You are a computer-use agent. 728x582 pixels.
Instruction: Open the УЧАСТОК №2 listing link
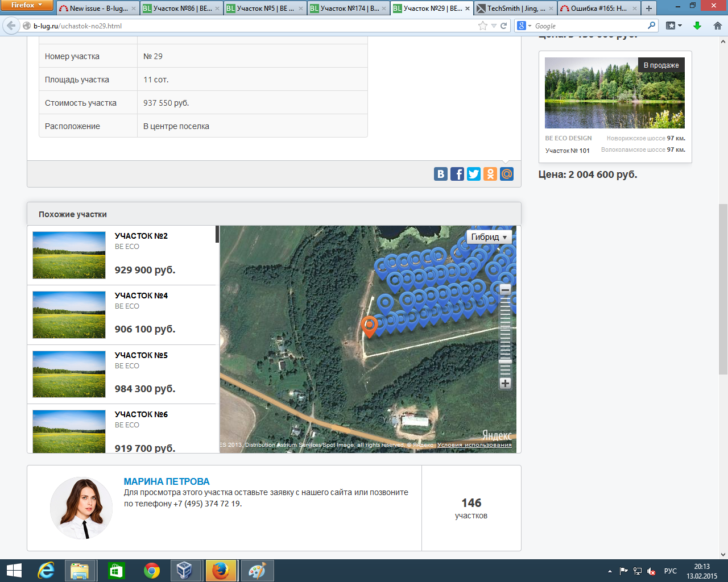tap(141, 236)
